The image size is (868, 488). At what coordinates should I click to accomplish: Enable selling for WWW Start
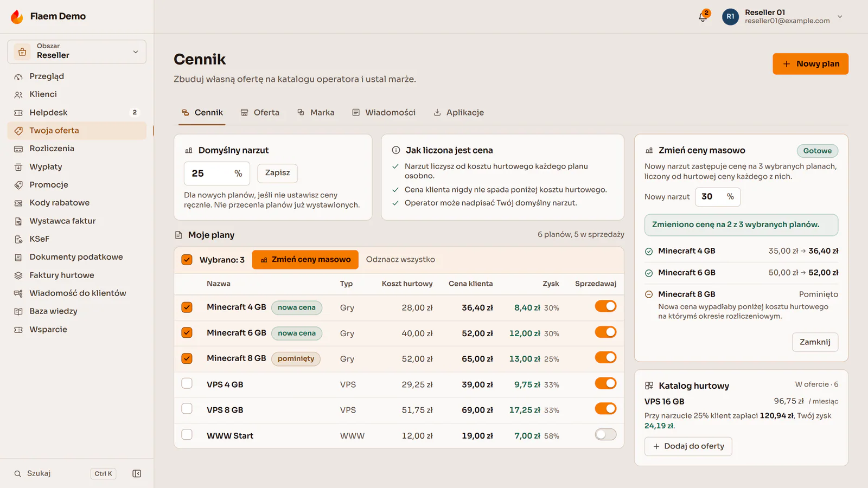coord(605,434)
